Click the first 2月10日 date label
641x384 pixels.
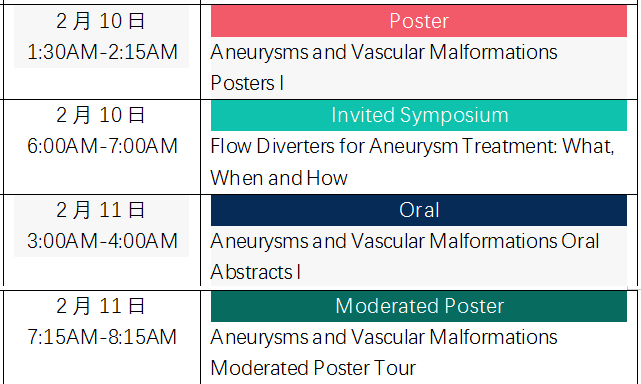click(101, 21)
